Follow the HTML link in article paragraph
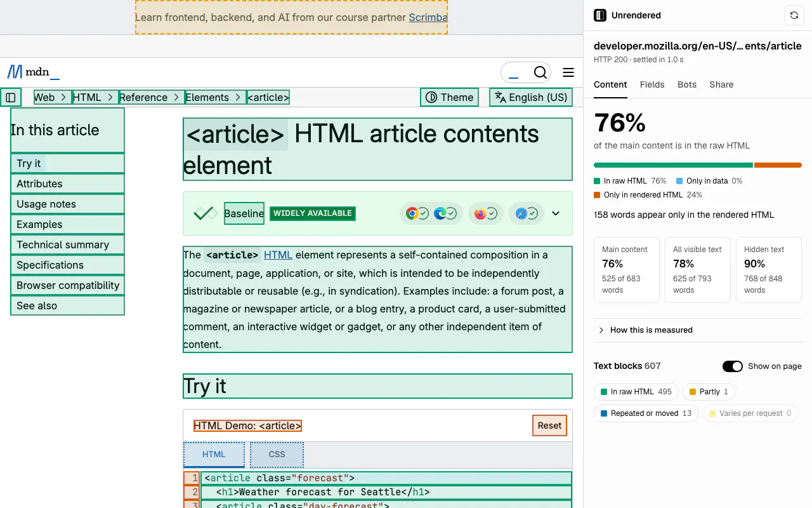 coord(278,255)
